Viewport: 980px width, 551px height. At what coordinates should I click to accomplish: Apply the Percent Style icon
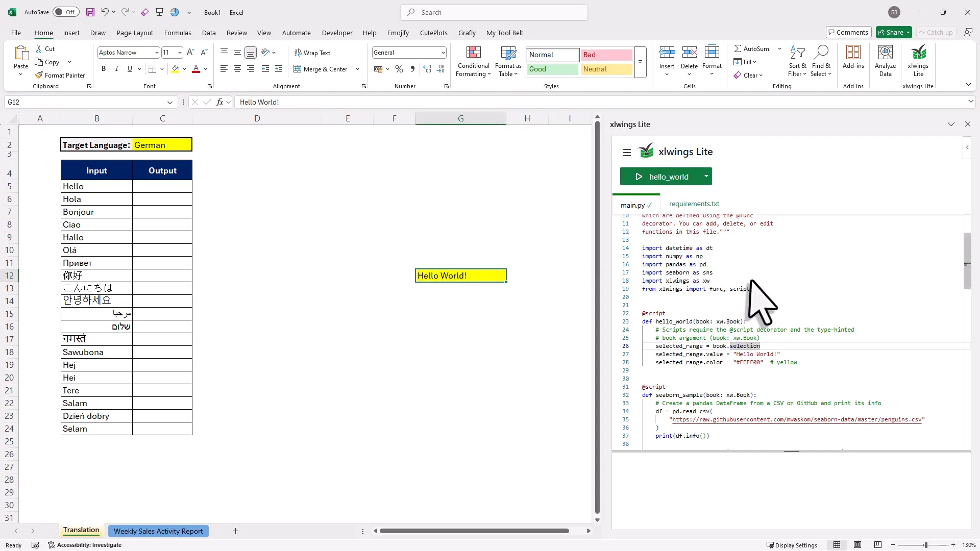click(399, 69)
